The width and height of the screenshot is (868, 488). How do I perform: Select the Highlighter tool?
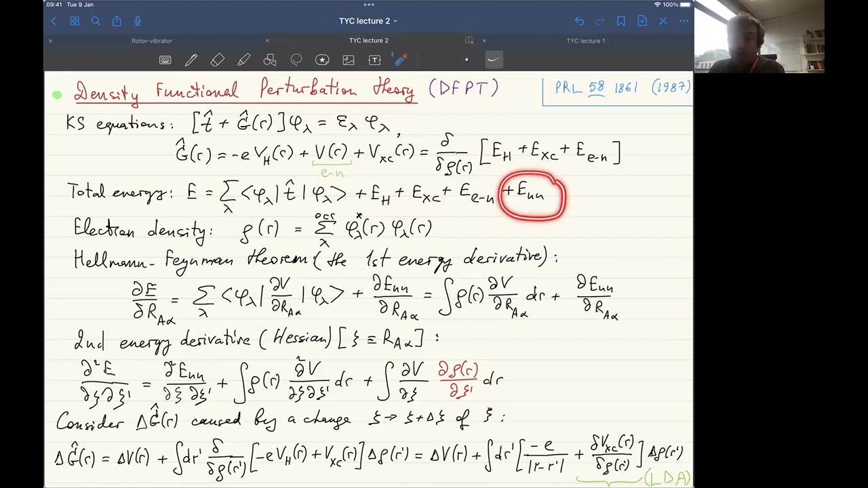pyautogui.click(x=243, y=60)
